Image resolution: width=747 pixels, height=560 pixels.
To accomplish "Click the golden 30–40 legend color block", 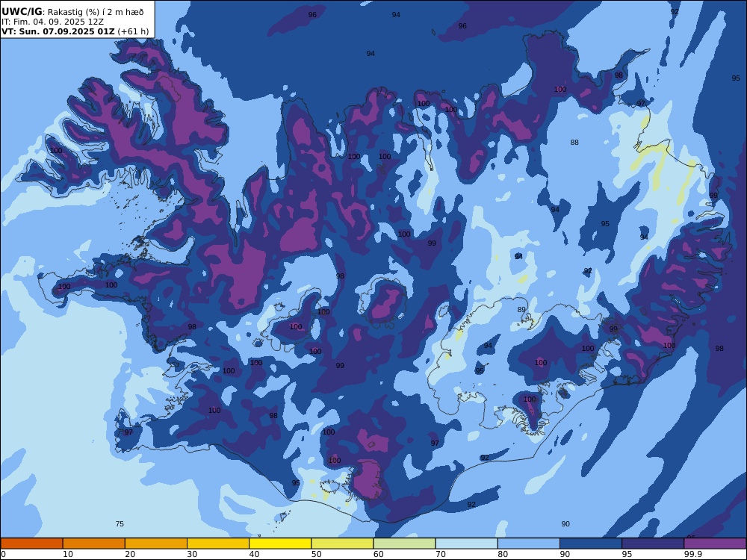I will [218, 544].
